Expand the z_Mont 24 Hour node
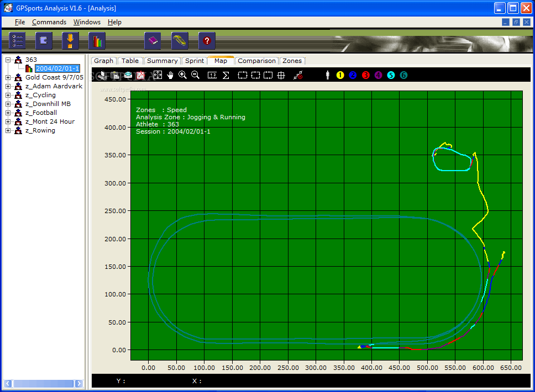 tap(8, 121)
